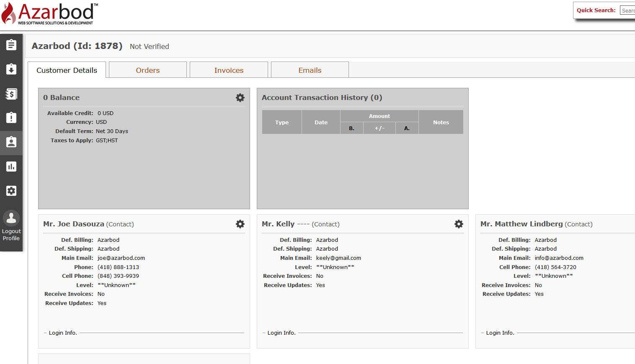This screenshot has width=635, height=364.
Task: Click the Mr. Matthew Lindberg contact name
Action: 521,224
